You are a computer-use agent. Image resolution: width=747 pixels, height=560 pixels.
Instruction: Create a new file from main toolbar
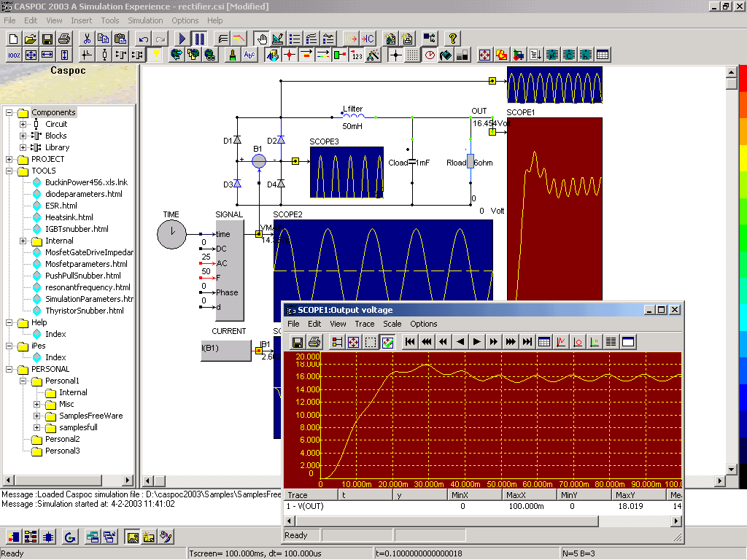[x=14, y=39]
